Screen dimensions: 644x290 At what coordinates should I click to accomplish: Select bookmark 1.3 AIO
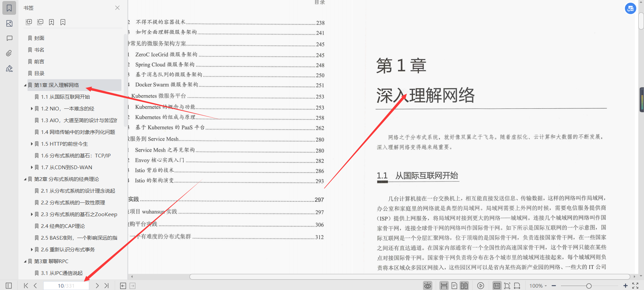click(79, 120)
